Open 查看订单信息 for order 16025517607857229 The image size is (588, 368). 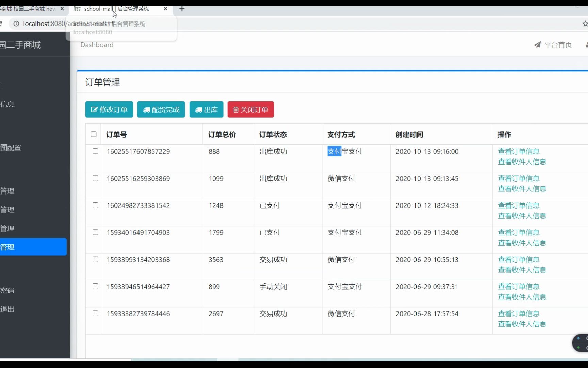coord(519,151)
